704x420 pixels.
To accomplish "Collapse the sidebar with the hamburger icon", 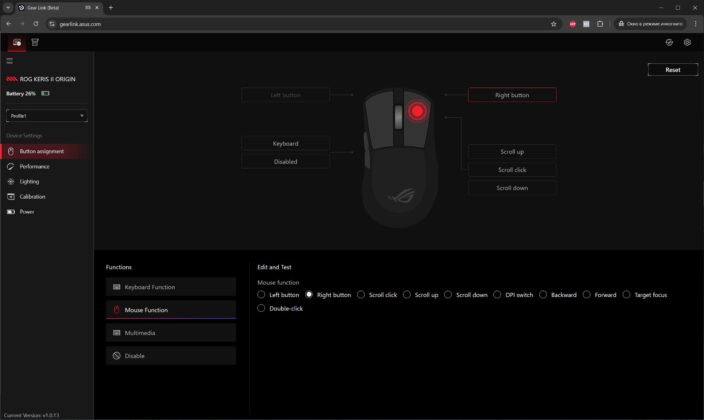I will (x=9, y=61).
